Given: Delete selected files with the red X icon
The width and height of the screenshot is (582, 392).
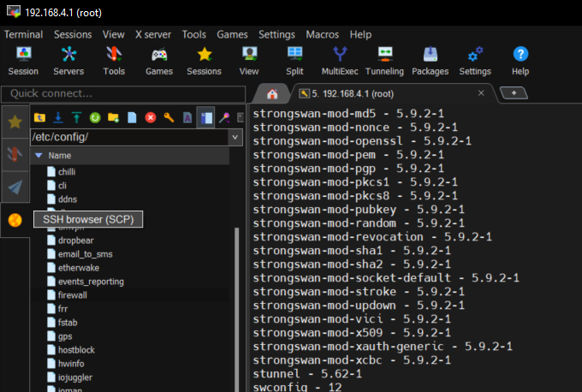Looking at the screenshot, I should pyautogui.click(x=151, y=117).
